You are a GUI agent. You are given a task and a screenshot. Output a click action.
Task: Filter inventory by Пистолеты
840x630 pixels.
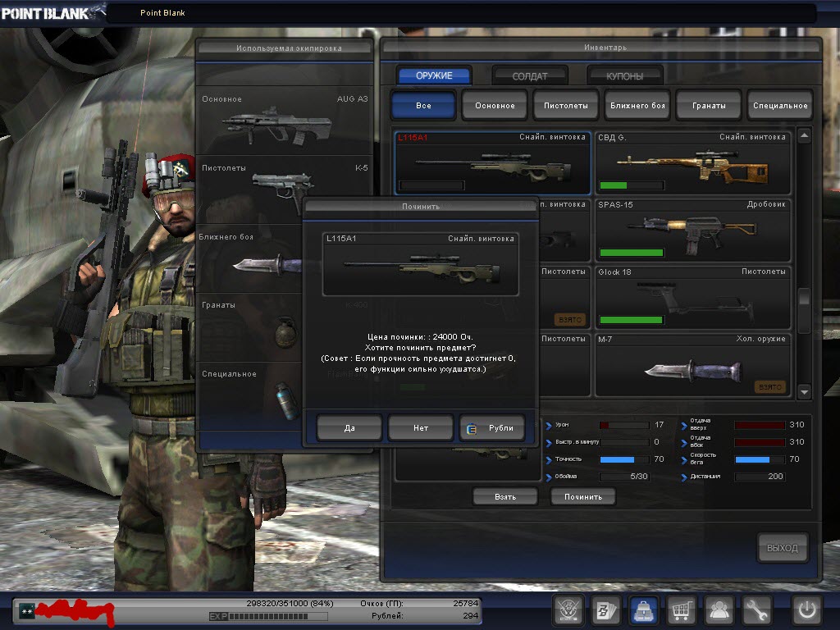tap(565, 106)
